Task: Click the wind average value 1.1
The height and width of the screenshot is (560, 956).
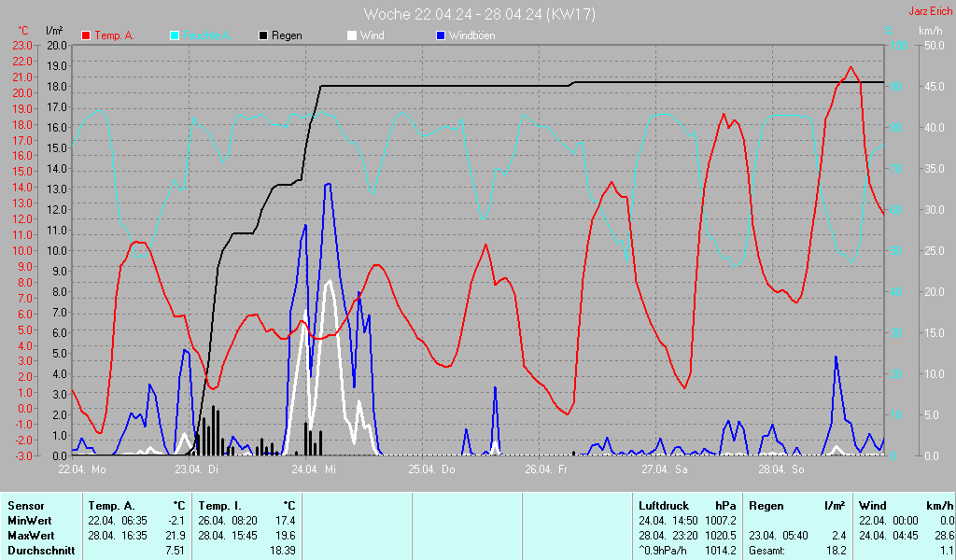Action: click(x=947, y=551)
